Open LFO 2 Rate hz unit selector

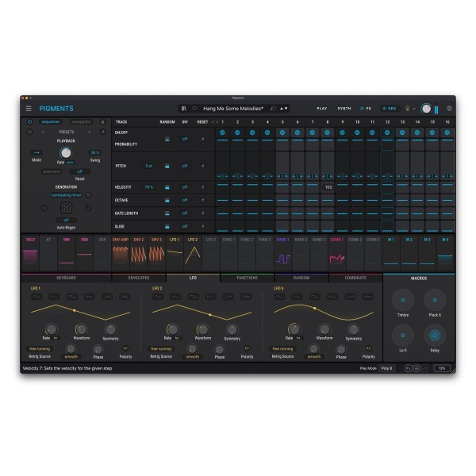coord(177,338)
